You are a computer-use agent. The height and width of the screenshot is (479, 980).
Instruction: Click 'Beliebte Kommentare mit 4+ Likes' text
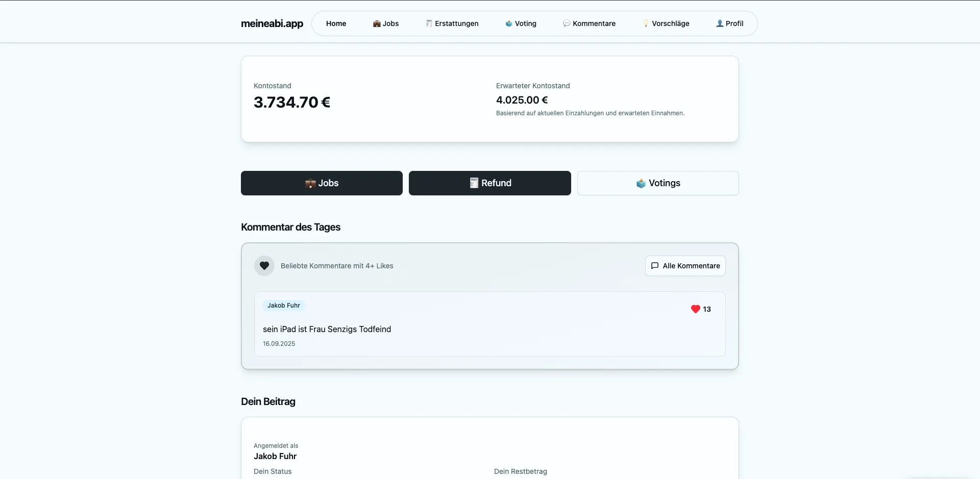click(337, 266)
